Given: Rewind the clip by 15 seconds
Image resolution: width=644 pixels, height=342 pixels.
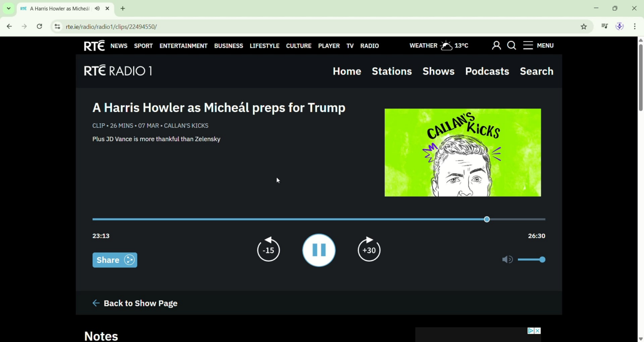Looking at the screenshot, I should (x=268, y=249).
